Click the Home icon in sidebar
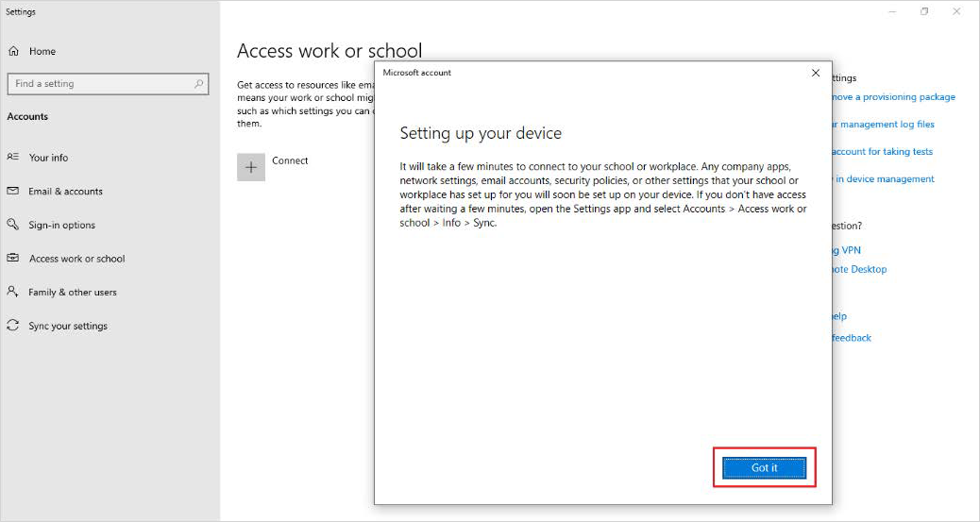 click(13, 51)
